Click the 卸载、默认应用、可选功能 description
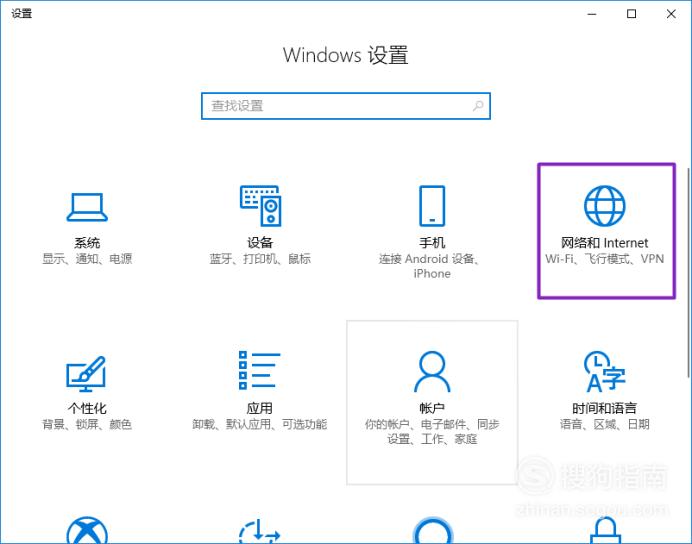 coord(260,424)
